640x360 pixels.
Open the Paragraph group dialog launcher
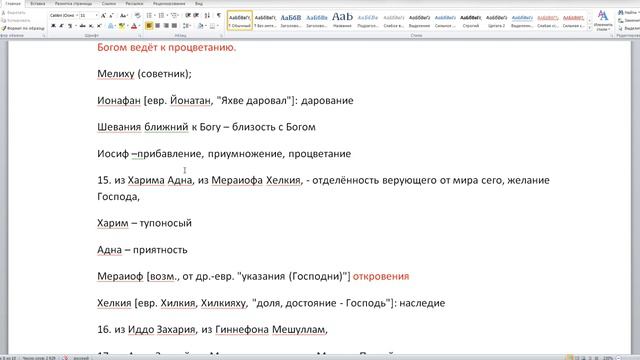pyautogui.click(x=222, y=36)
